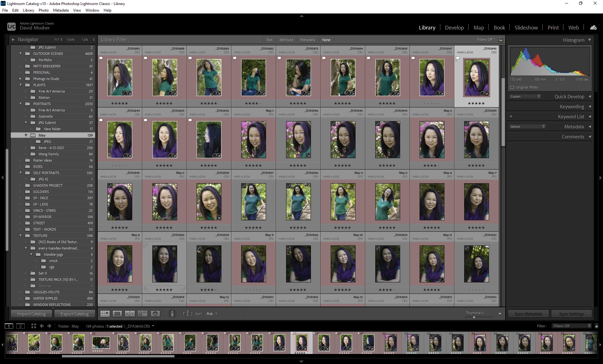Open the Metadata menu

(61, 10)
